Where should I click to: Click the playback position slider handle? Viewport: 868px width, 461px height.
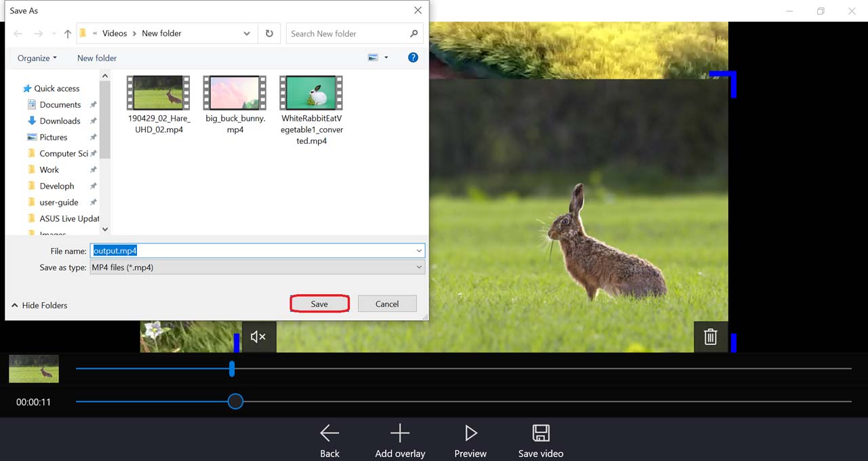pyautogui.click(x=235, y=401)
